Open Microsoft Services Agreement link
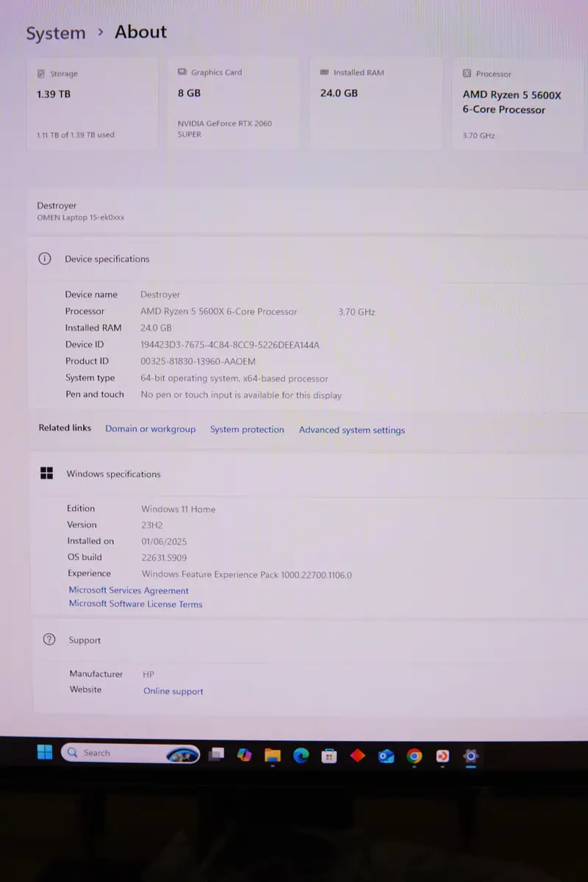The width and height of the screenshot is (588, 882). coord(129,590)
